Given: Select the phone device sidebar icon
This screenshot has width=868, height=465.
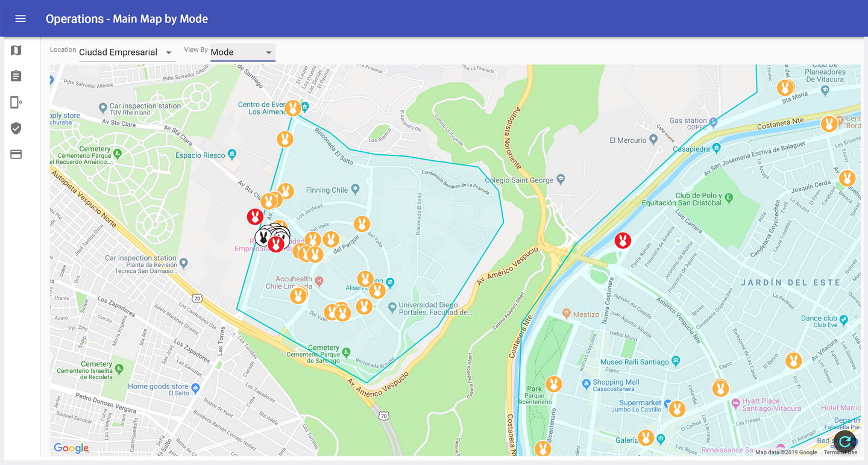Looking at the screenshot, I should [16, 102].
